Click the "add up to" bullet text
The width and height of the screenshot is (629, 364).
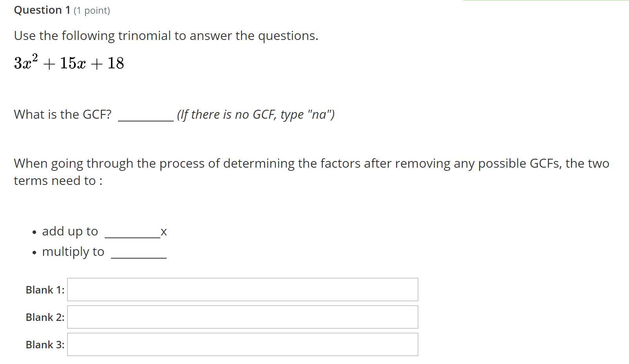pyautogui.click(x=70, y=231)
